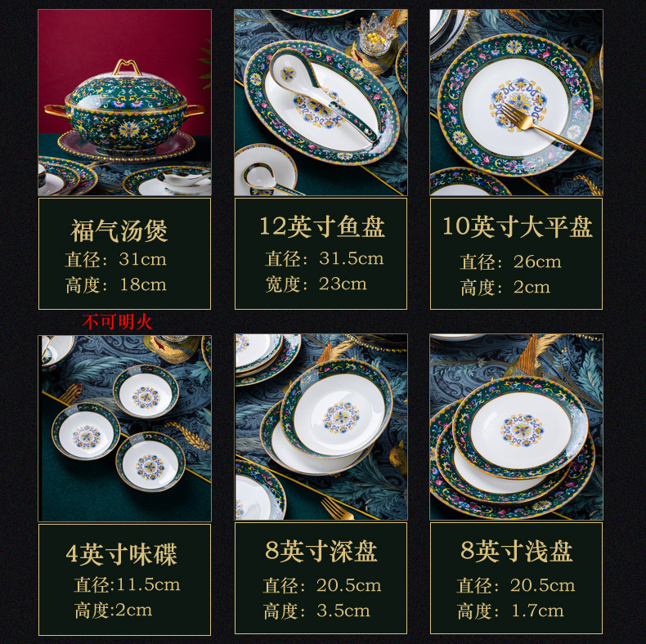Click the shallow plate 高度: 1.7cm line
Viewport: 646px width, 644px height.
[510, 610]
